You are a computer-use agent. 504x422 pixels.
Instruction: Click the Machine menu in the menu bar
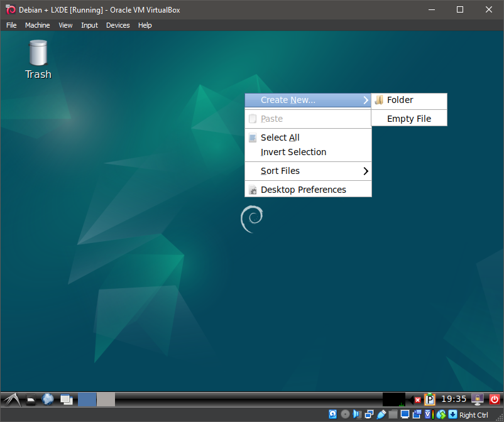[37, 25]
